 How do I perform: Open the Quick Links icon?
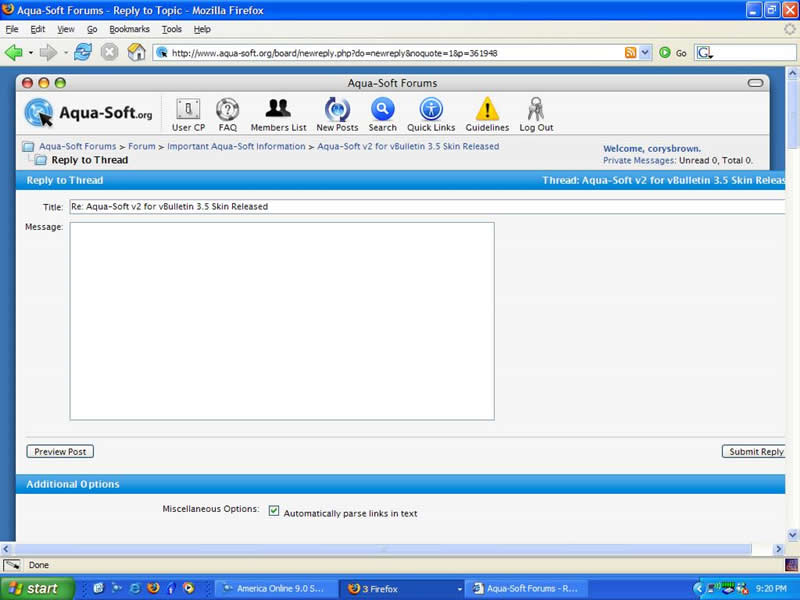pos(431,109)
